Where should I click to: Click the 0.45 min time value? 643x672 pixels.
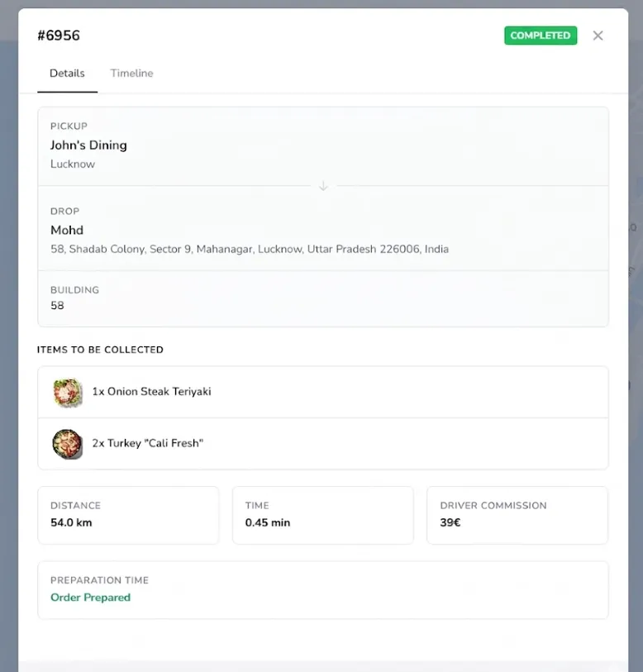(268, 522)
